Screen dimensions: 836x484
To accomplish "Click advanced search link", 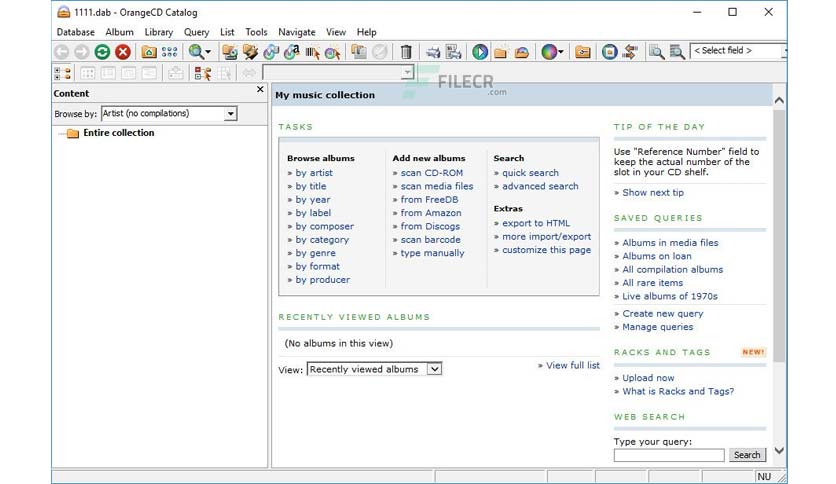I will [x=540, y=186].
